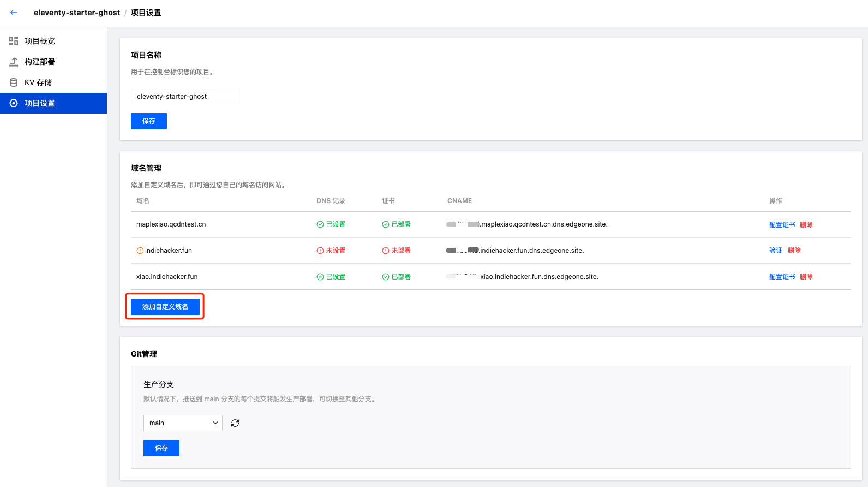
Task: Open 构建部署 menu item
Action: click(40, 62)
